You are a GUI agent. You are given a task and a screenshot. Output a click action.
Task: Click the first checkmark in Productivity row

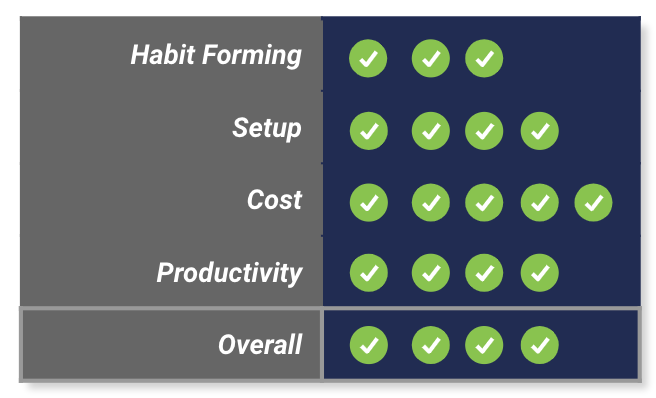[369, 273]
